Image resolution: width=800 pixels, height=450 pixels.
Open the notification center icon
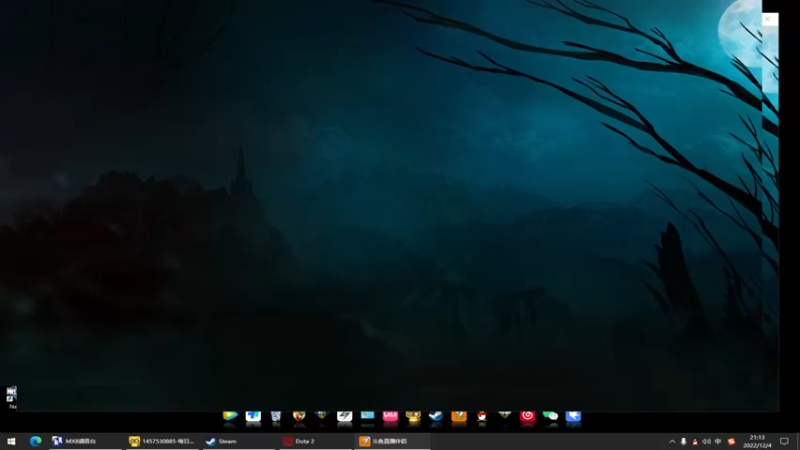tap(784, 441)
